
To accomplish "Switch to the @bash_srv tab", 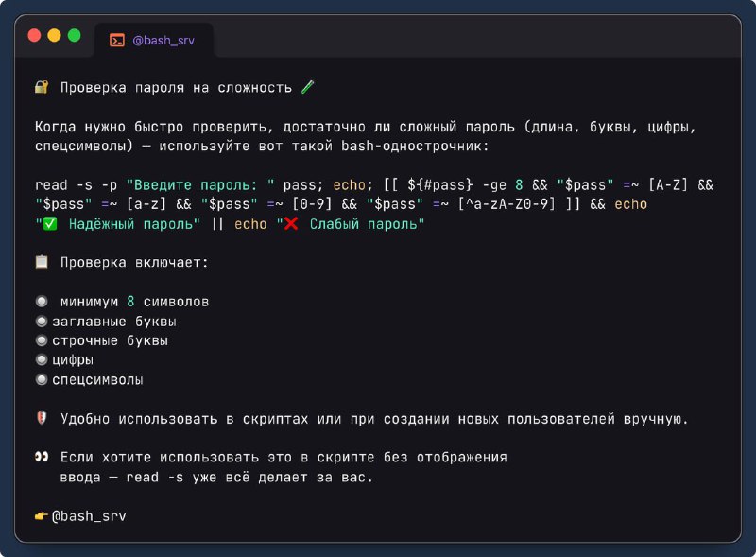I will (155, 41).
